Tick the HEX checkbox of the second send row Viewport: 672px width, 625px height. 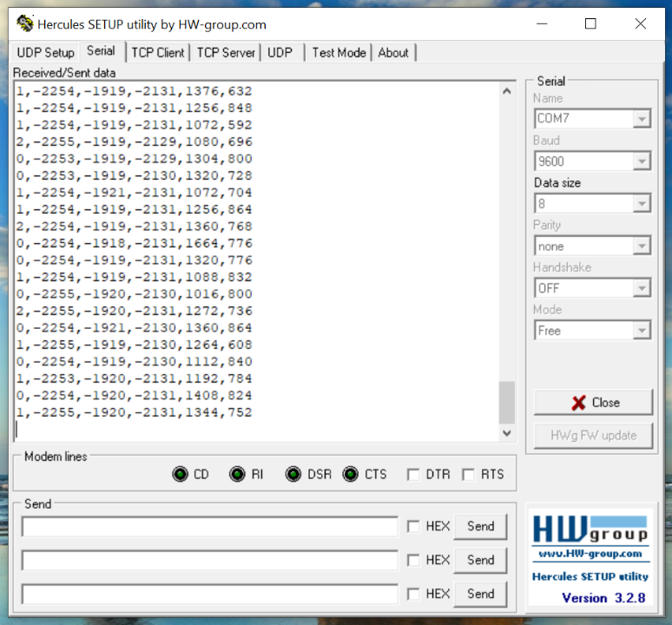point(413,560)
